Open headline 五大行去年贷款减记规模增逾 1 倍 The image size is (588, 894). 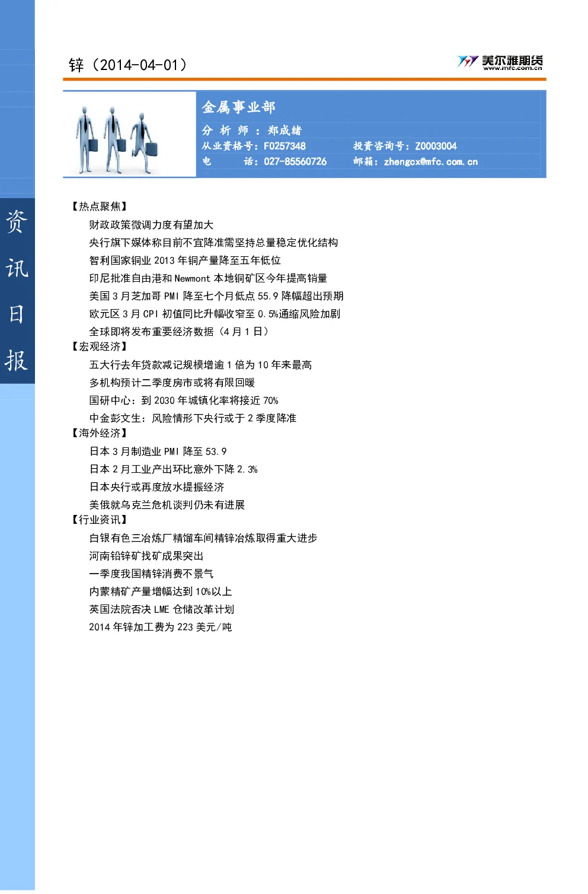pyautogui.click(x=200, y=365)
